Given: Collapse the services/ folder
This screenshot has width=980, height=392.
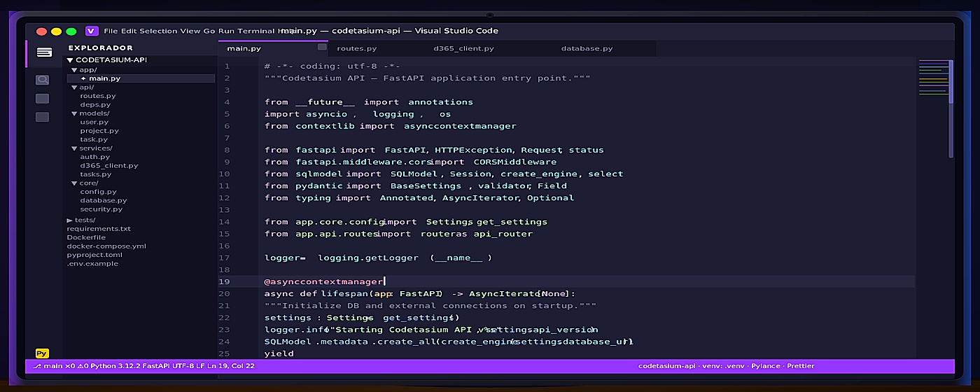Looking at the screenshot, I should [x=75, y=148].
